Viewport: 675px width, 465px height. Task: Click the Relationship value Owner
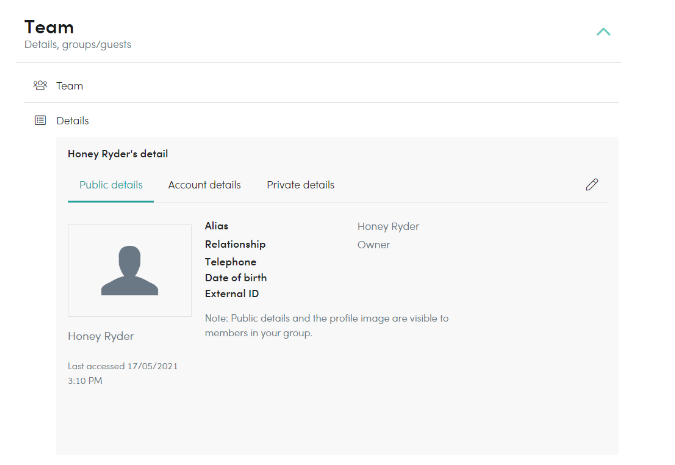373,245
